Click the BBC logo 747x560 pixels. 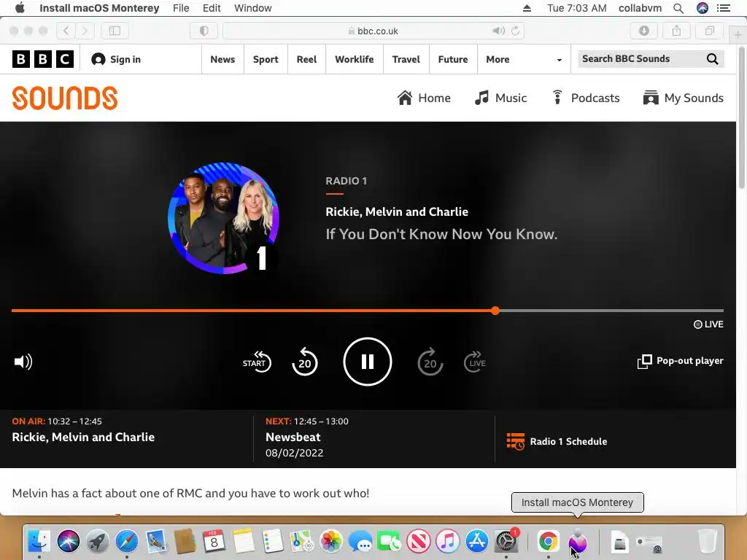(x=43, y=59)
